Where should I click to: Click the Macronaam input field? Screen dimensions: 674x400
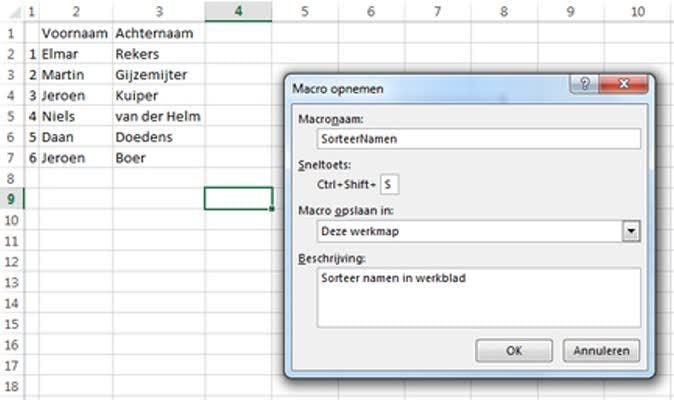(478, 139)
